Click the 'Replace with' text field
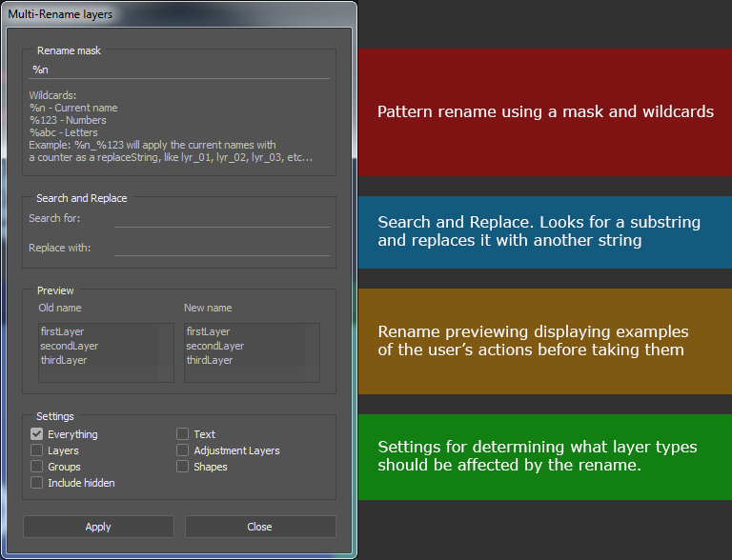 point(221,248)
